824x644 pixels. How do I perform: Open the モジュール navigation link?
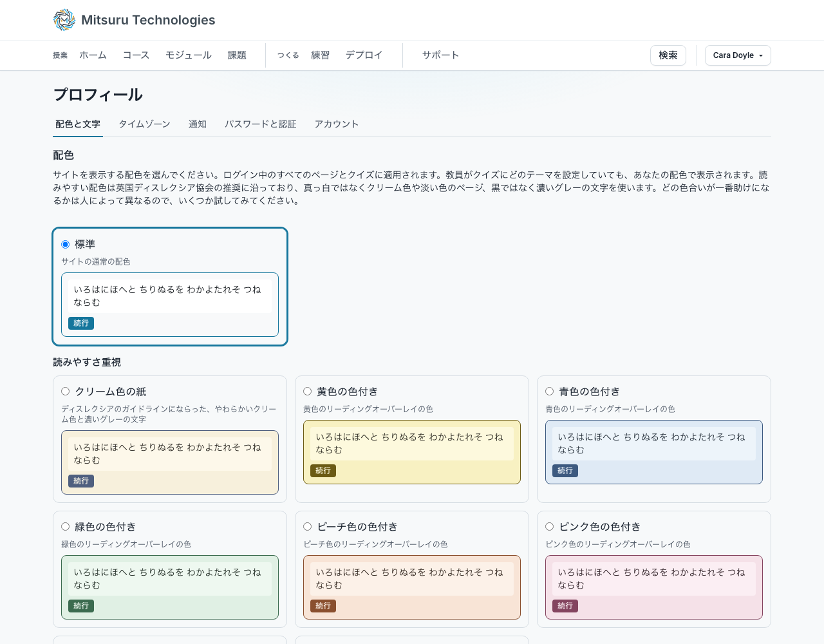click(189, 55)
